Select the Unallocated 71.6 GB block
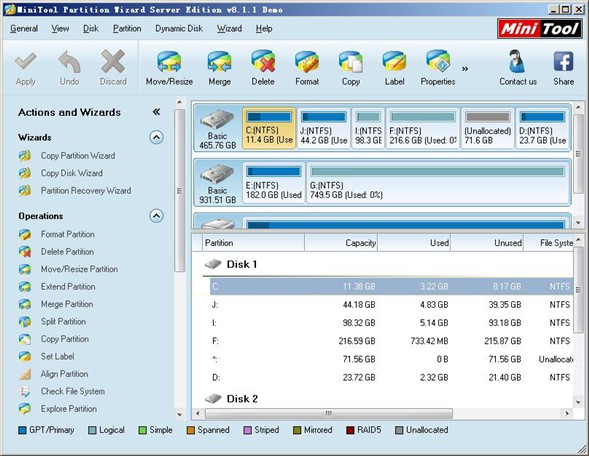This screenshot has height=456, width=589. click(487, 128)
